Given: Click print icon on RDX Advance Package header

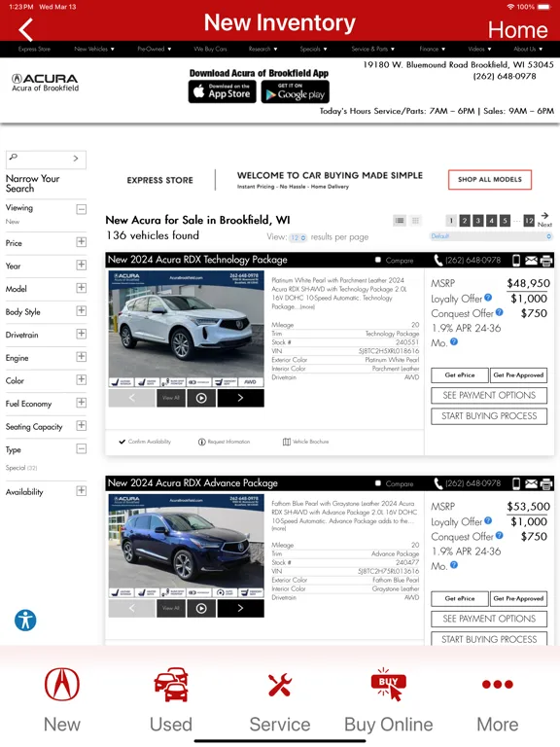Looking at the screenshot, I should (x=546, y=484).
